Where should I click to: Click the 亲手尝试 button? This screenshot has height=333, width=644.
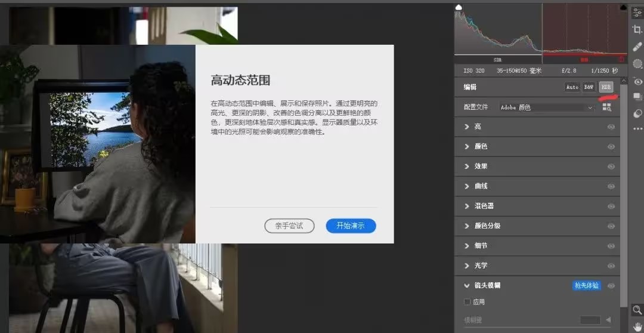tap(289, 226)
